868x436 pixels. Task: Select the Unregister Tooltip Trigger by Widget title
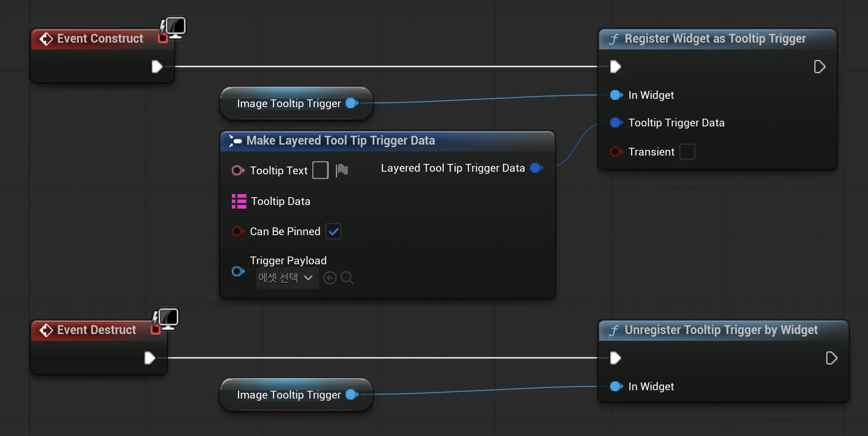pyautogui.click(x=721, y=330)
